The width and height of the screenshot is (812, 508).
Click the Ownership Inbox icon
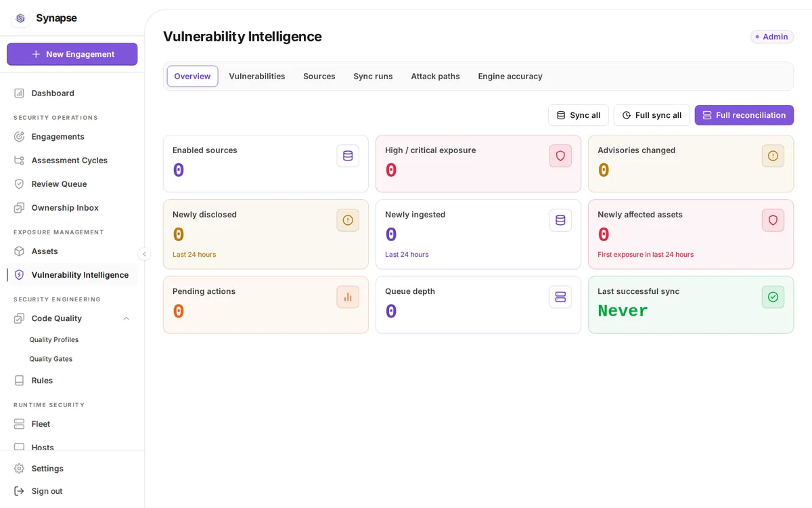[19, 207]
